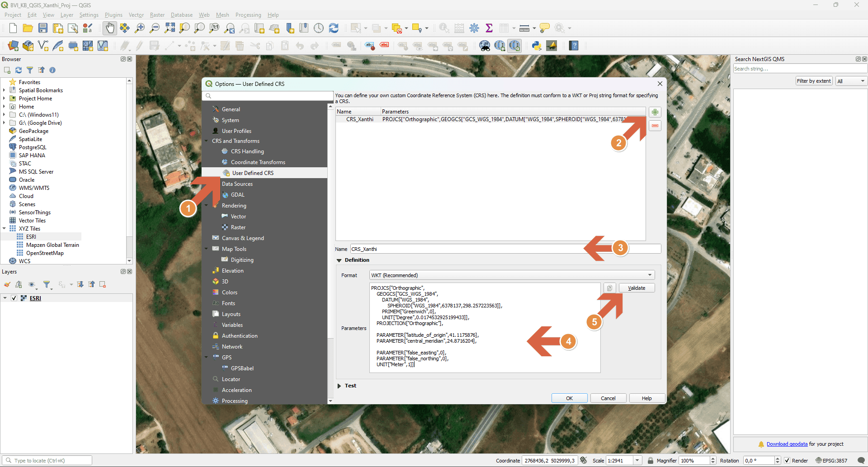Confirm options with OK button
868x467 pixels.
(x=569, y=398)
